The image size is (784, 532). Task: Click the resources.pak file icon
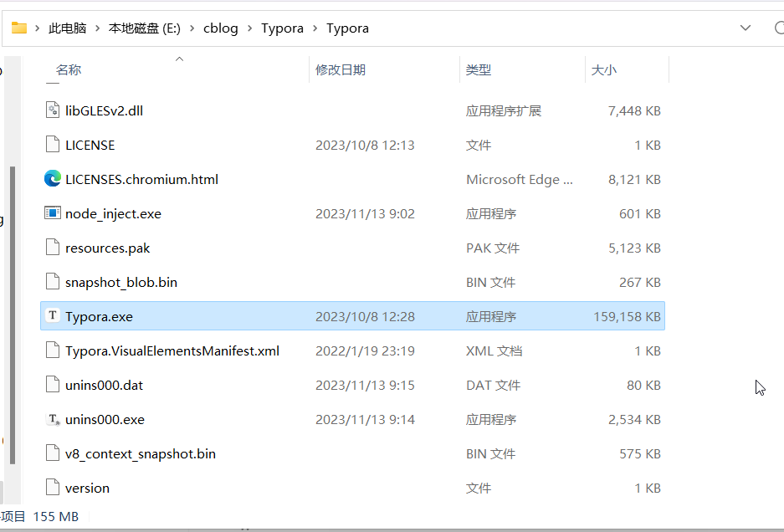pos(53,248)
